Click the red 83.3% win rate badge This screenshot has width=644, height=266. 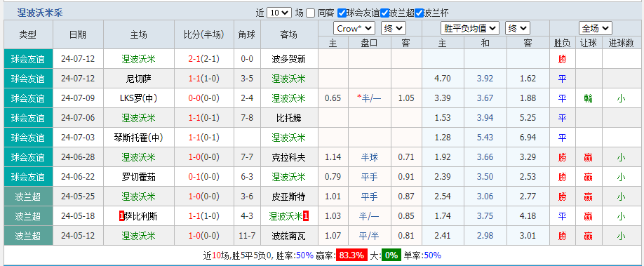(x=352, y=255)
